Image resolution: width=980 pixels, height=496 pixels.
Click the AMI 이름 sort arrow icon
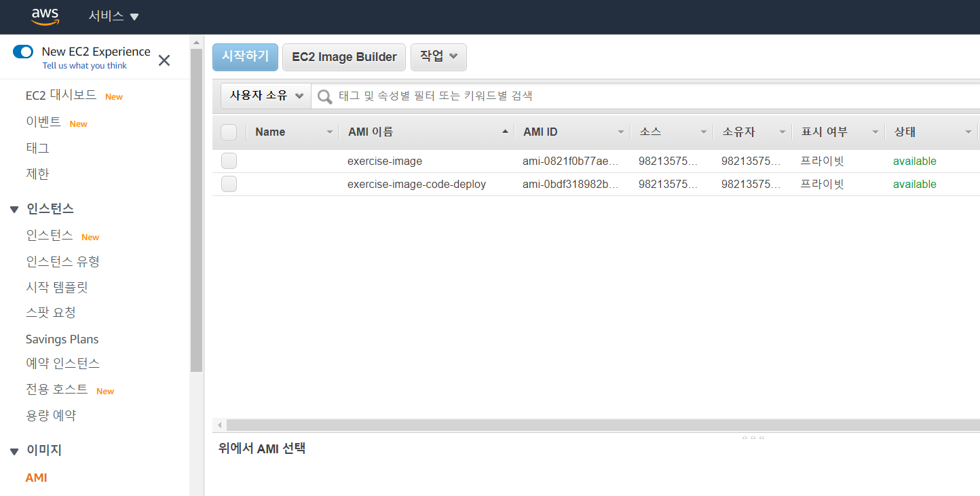point(505,132)
